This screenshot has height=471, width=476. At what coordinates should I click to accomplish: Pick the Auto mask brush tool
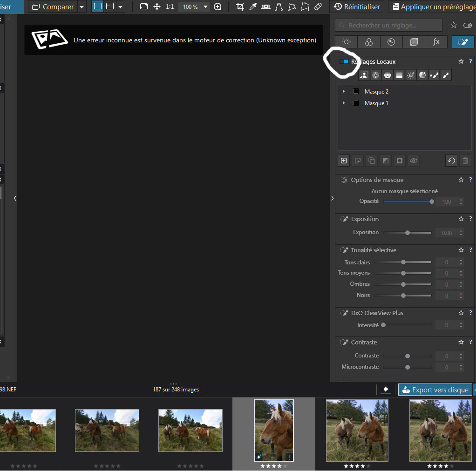click(434, 75)
